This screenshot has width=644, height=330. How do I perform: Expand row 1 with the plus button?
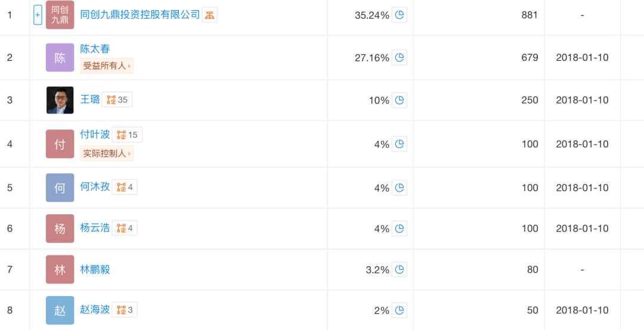coord(38,15)
